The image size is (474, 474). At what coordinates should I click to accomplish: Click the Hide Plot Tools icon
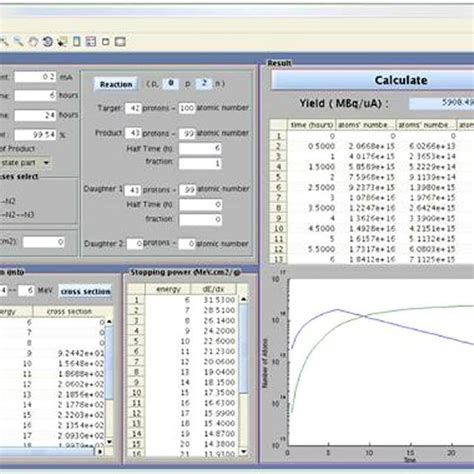[x=106, y=42]
